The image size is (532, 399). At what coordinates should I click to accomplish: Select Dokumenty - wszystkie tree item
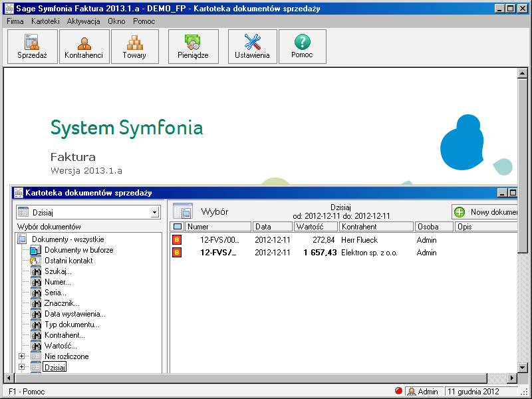pyautogui.click(x=68, y=239)
